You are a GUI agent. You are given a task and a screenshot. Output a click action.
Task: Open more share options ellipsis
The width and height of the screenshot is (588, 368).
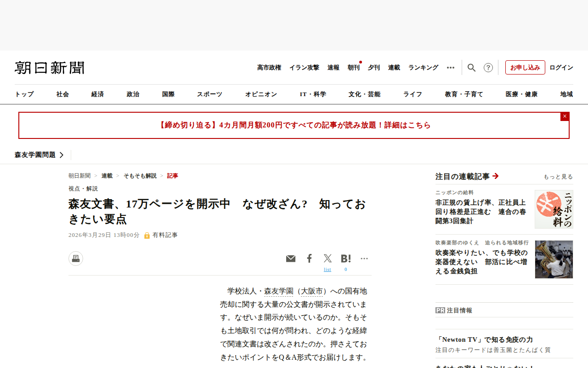point(364,259)
